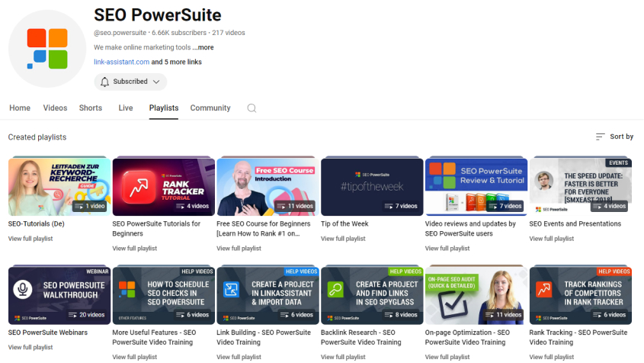Click the @seo.powersuite channel handle
The height and width of the screenshot is (363, 644).
pos(120,33)
